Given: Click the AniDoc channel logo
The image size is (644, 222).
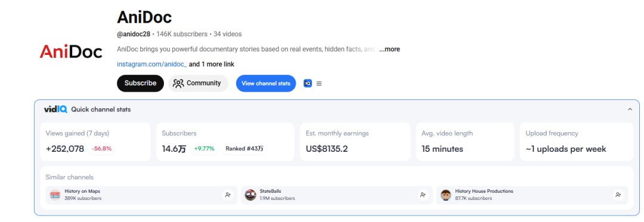Looking at the screenshot, I should coord(71,51).
